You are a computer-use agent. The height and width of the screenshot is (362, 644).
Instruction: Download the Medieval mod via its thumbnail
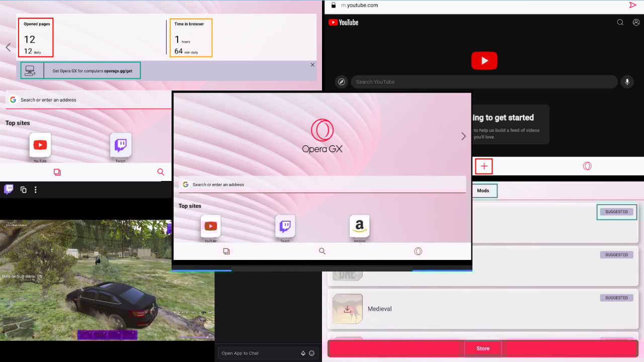(x=347, y=309)
